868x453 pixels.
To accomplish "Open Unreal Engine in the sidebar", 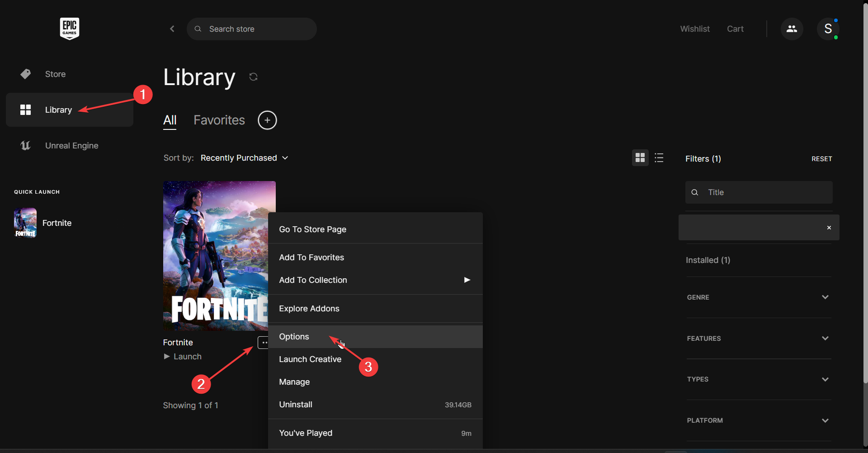I will point(70,145).
